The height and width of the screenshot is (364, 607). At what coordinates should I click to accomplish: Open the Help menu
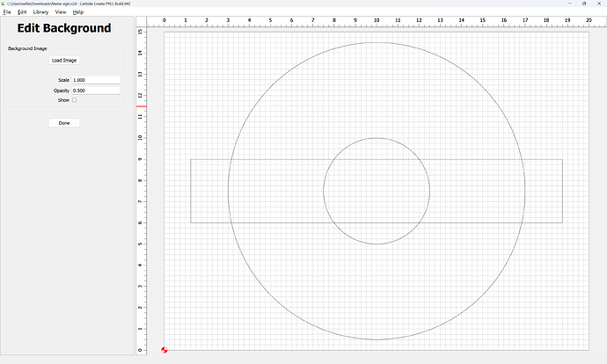(78, 12)
